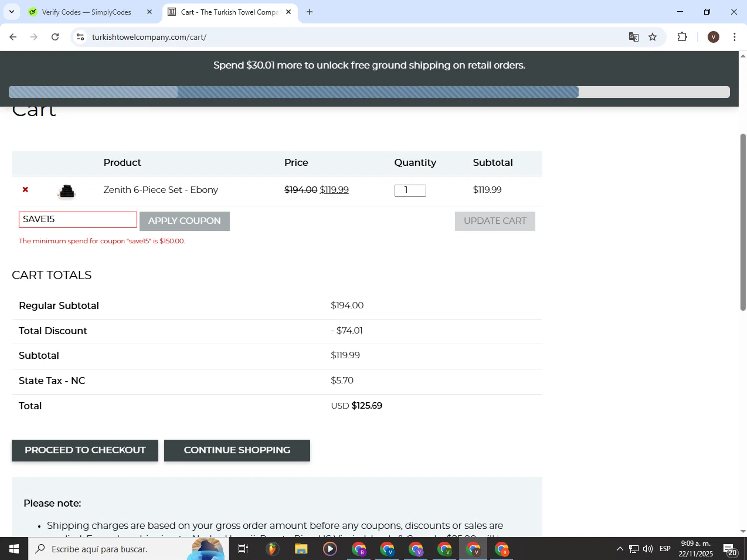Open the taskbar clock and date
This screenshot has height=560, width=747.
696,549
